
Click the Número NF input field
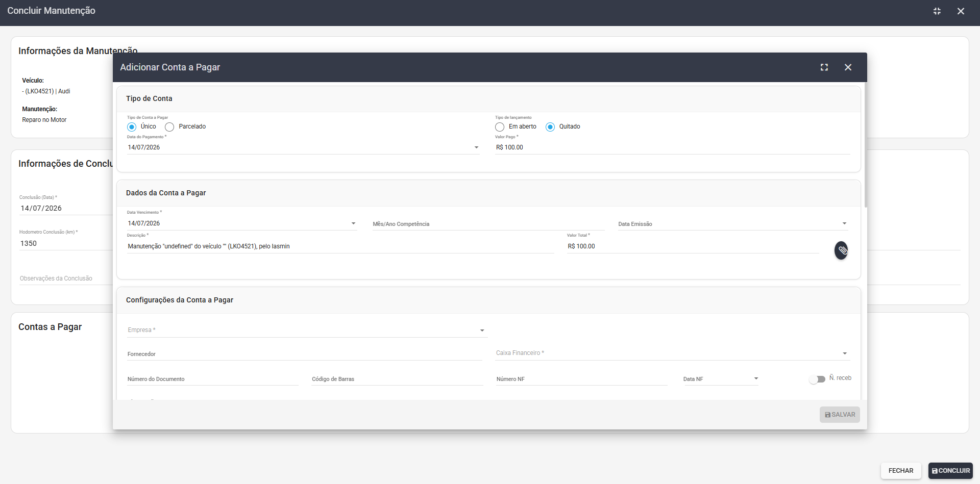582,379
